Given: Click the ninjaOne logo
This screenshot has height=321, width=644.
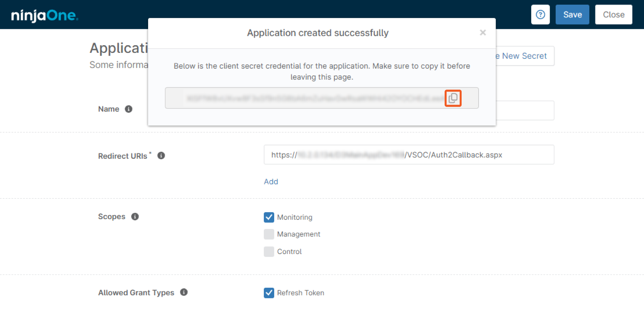Looking at the screenshot, I should click(x=45, y=15).
